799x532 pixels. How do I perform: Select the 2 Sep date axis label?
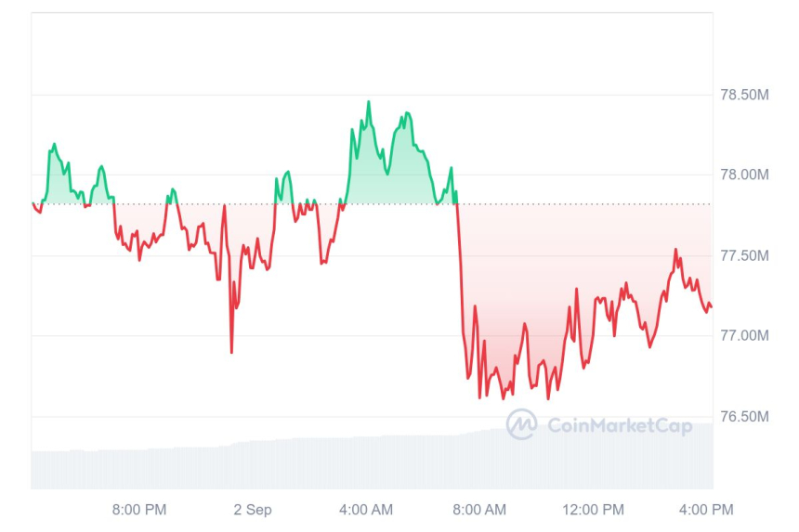[x=253, y=510]
